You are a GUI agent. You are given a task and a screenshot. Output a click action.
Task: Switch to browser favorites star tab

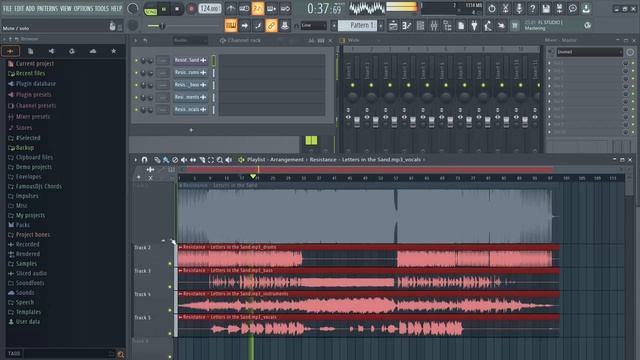(113, 51)
